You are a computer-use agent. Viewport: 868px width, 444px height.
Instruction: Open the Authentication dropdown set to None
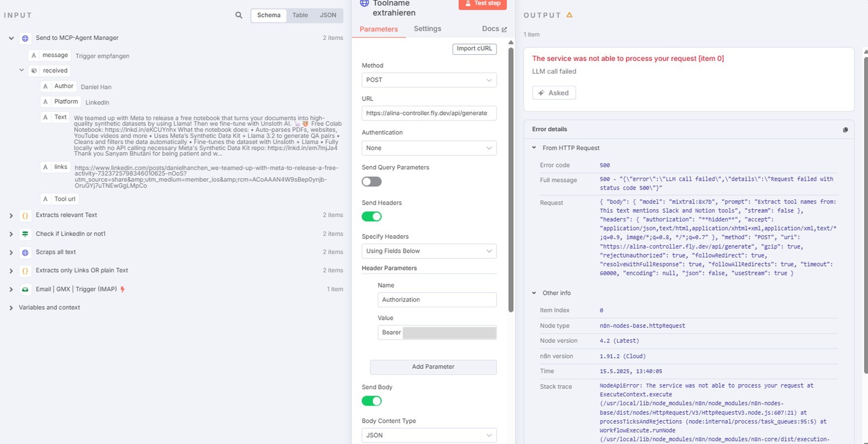point(429,148)
